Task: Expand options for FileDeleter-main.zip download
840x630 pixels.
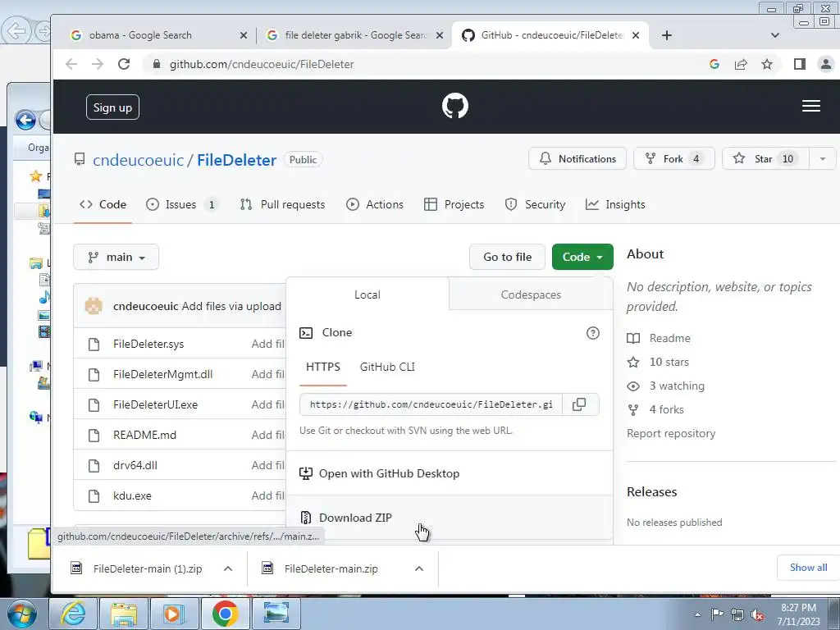Action: (x=419, y=568)
